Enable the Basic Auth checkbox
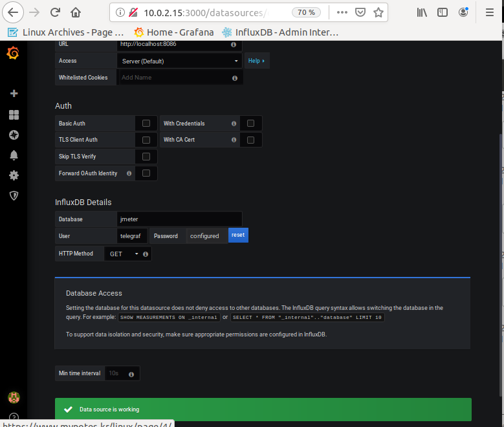 click(x=146, y=124)
